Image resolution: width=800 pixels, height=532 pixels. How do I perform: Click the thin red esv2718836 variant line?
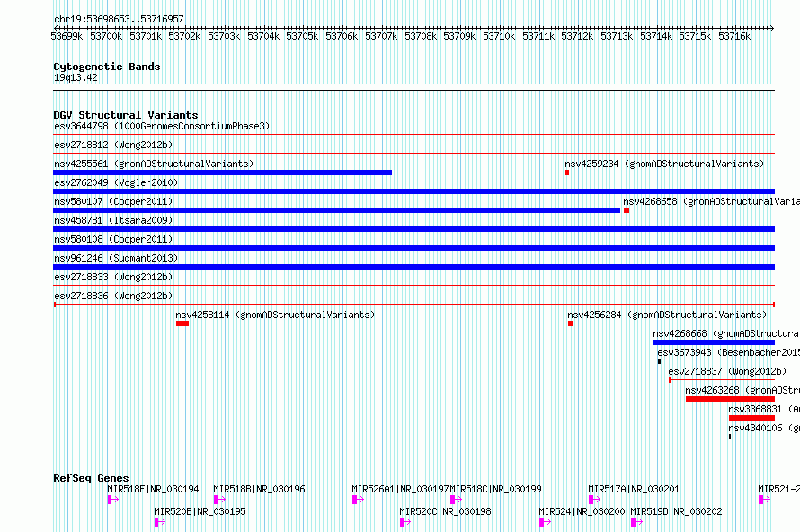point(413,305)
